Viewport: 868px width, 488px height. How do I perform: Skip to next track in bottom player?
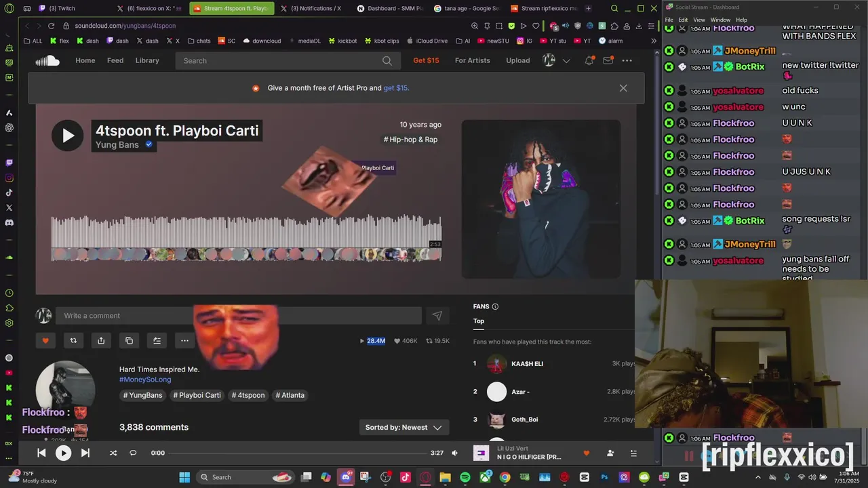coord(85,453)
